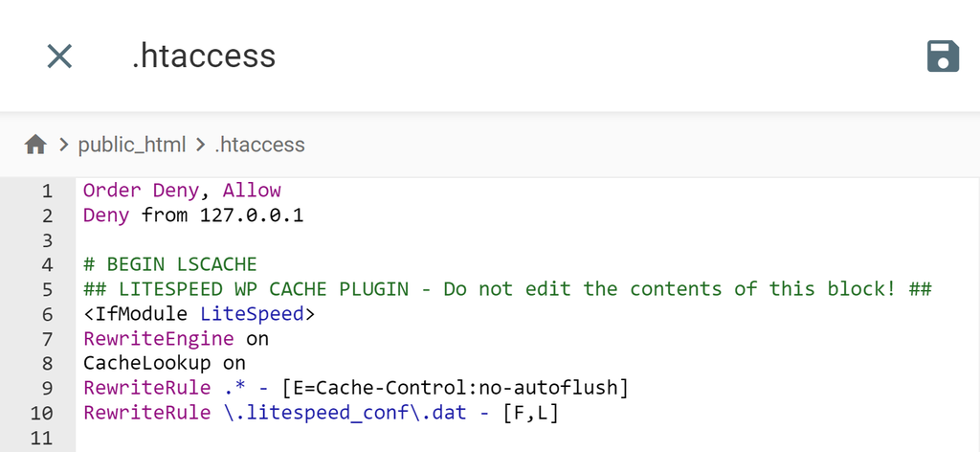Click the '<IfModule LiteSpeed>' line
The height and width of the screenshot is (452, 980).
pyautogui.click(x=199, y=314)
